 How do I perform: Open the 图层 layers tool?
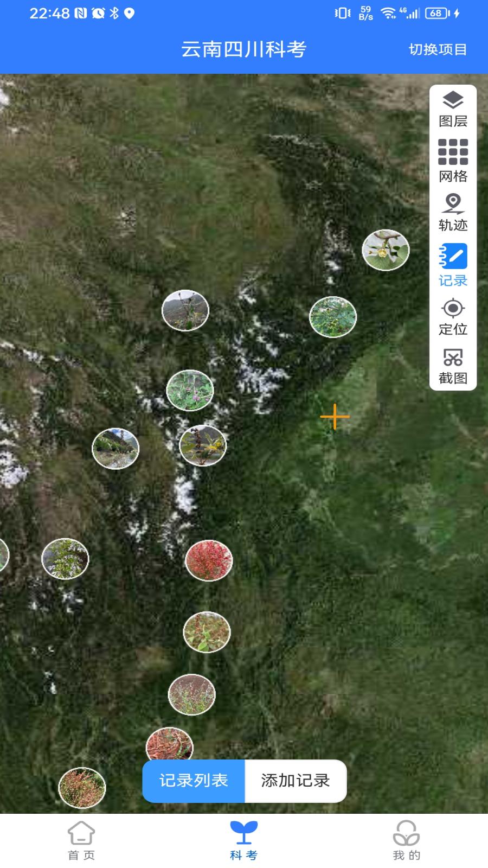(453, 109)
